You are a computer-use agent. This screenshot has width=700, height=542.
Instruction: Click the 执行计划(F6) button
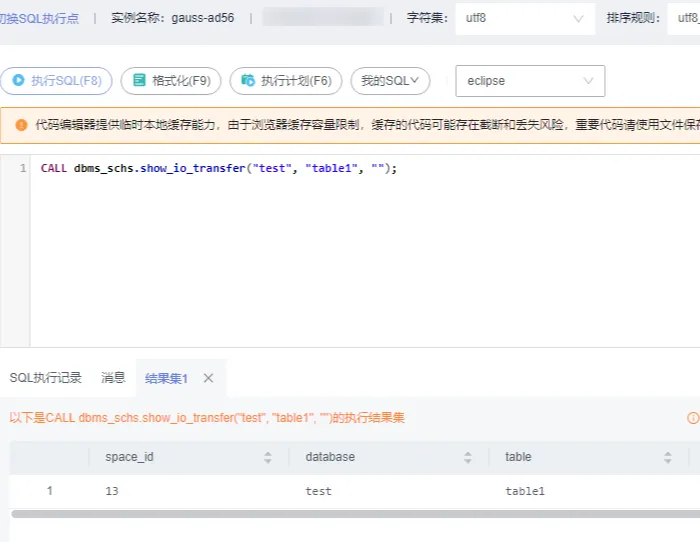[x=286, y=81]
